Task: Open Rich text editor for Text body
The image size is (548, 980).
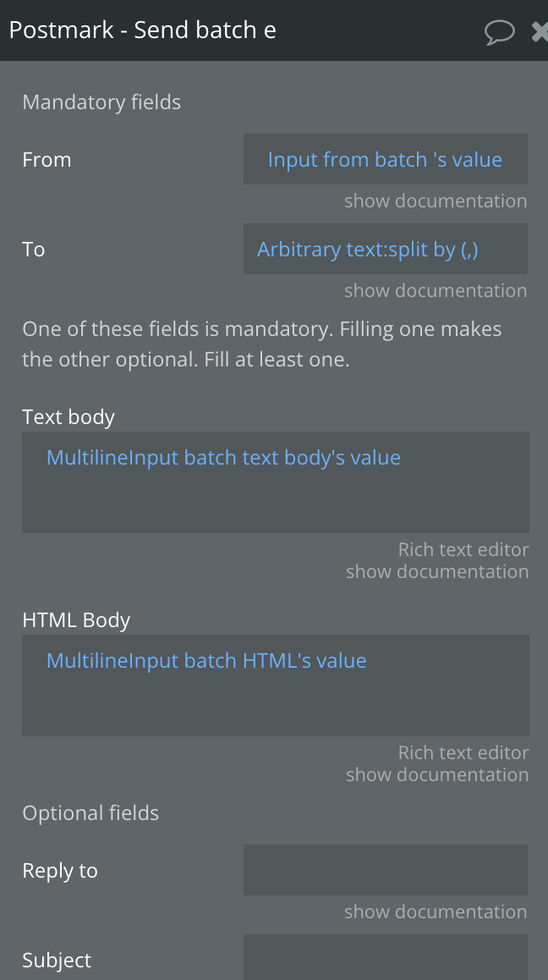Action: point(463,549)
